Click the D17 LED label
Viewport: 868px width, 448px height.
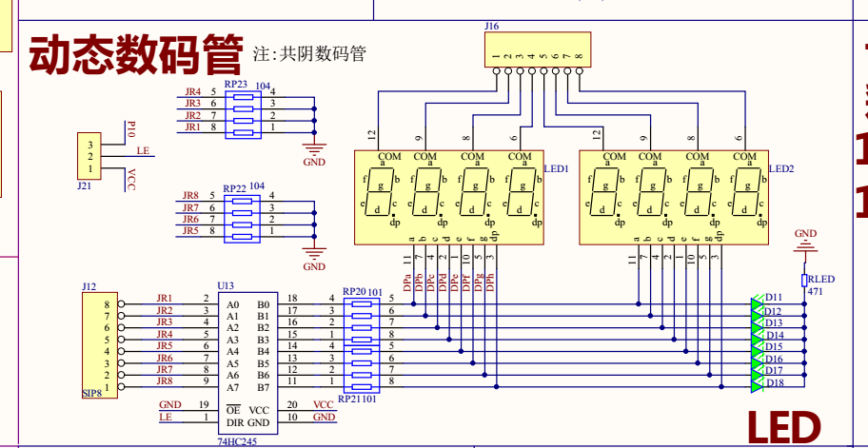coord(775,371)
